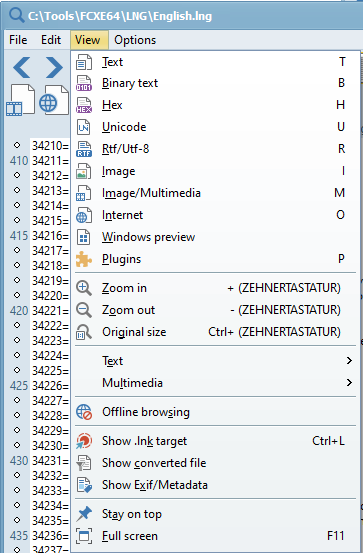Open the Options menu
This screenshot has width=363, height=553.
[135, 40]
